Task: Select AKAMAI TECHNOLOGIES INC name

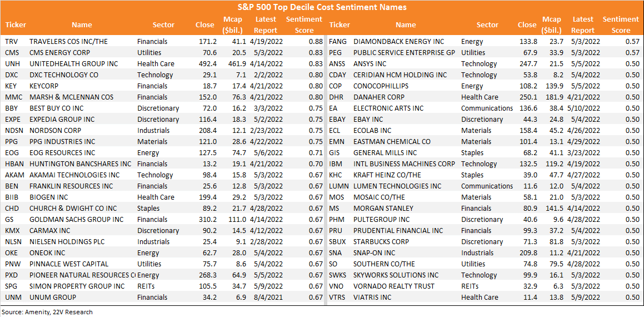Action: [74, 175]
